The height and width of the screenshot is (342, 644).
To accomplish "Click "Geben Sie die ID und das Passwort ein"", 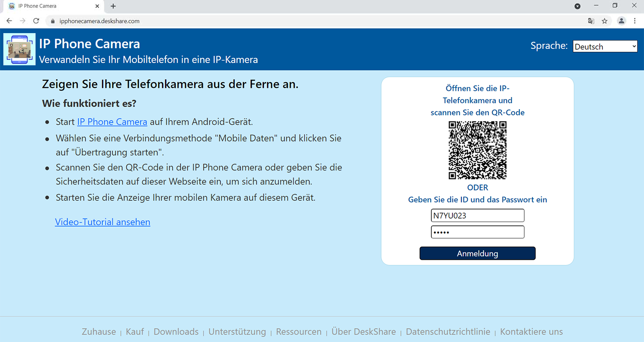I will point(478,200).
